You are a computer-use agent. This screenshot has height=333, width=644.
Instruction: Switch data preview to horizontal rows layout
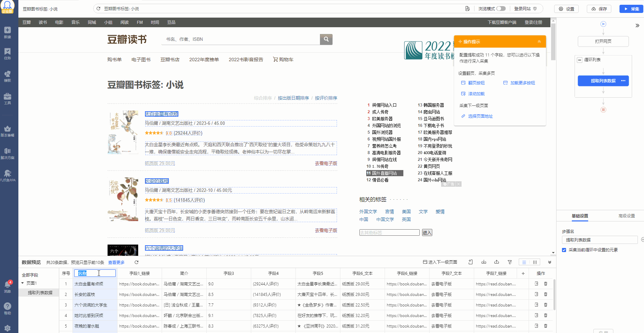tap(524, 262)
